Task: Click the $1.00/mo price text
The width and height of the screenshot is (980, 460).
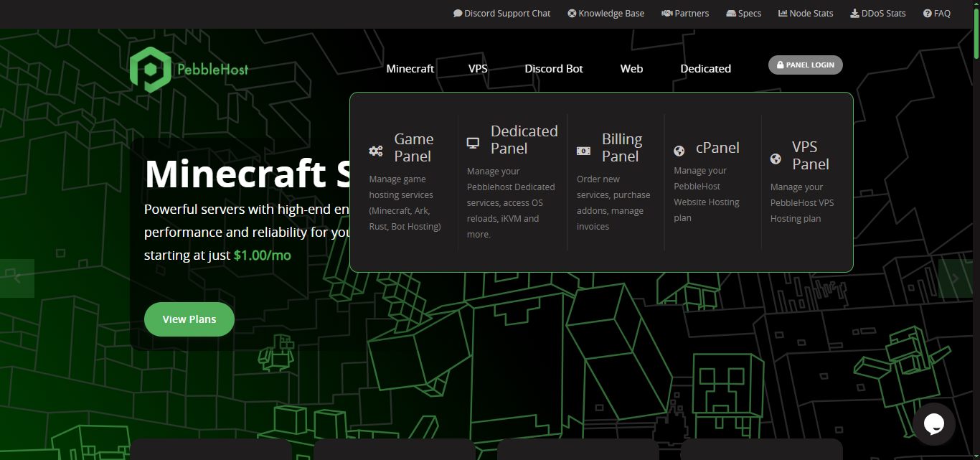Action: pos(263,255)
